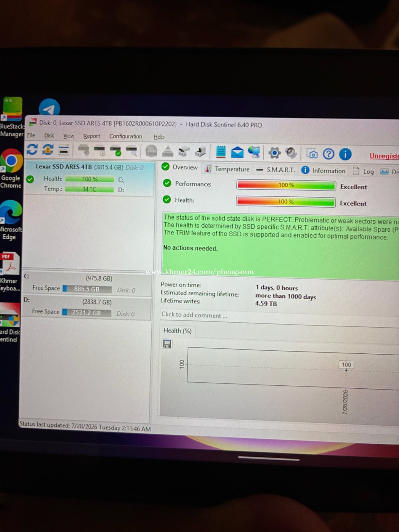Open the View menu
The image size is (399, 532).
(x=69, y=136)
